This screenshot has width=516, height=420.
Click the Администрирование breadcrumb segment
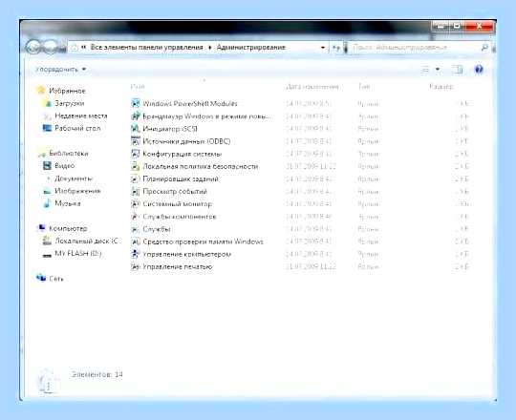point(250,48)
